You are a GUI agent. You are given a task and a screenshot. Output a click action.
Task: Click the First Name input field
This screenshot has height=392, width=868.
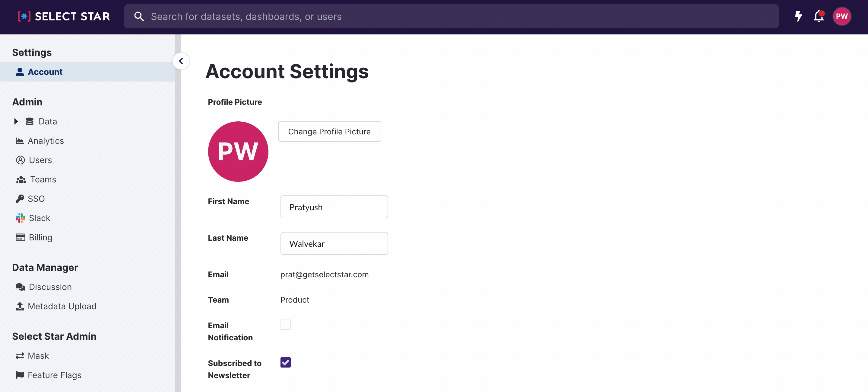[x=334, y=207]
